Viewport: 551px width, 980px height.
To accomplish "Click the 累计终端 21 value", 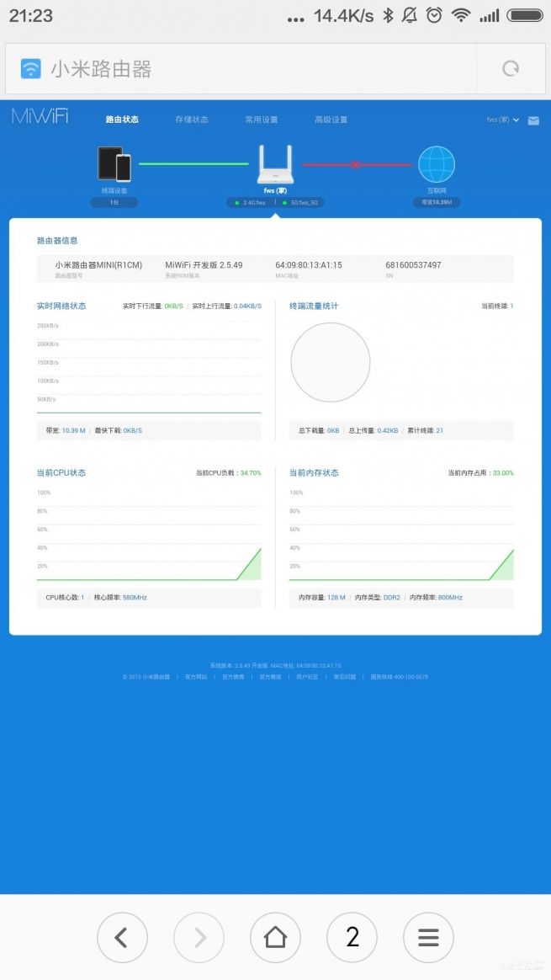I will tap(440, 430).
